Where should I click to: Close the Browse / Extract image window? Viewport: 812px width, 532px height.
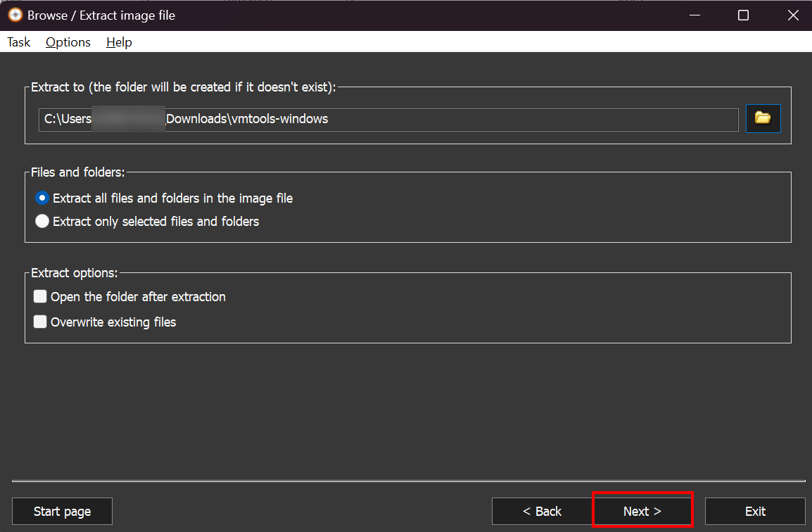793,15
